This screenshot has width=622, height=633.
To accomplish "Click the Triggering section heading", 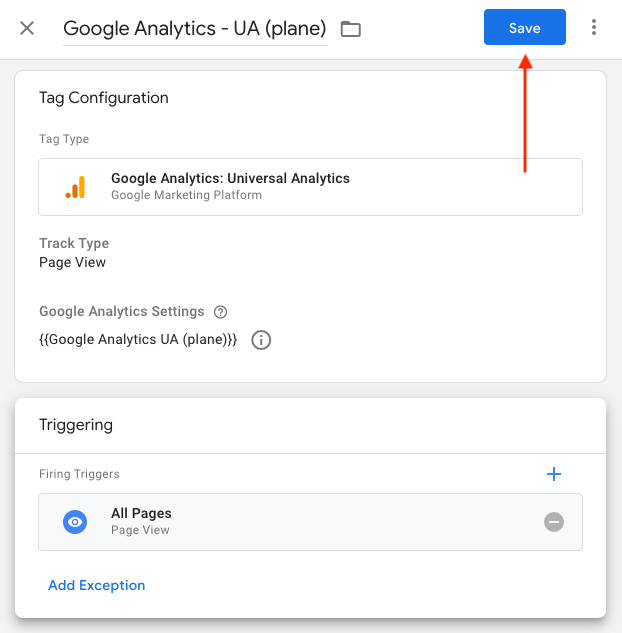I will click(76, 425).
